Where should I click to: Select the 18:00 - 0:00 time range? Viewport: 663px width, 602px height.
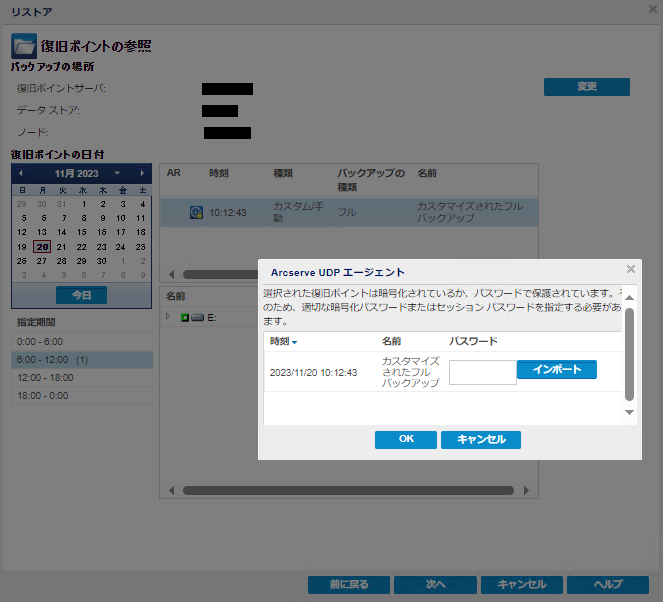(x=82, y=396)
